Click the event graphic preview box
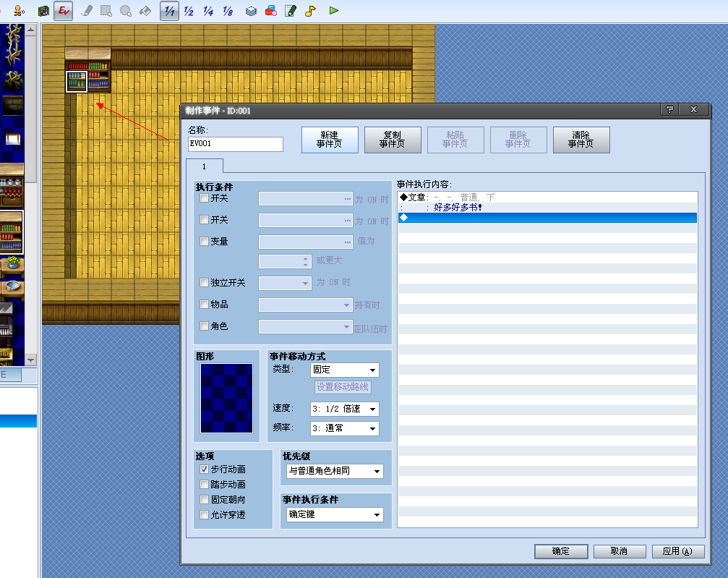Viewport: 728px width, 578px height. click(x=226, y=398)
